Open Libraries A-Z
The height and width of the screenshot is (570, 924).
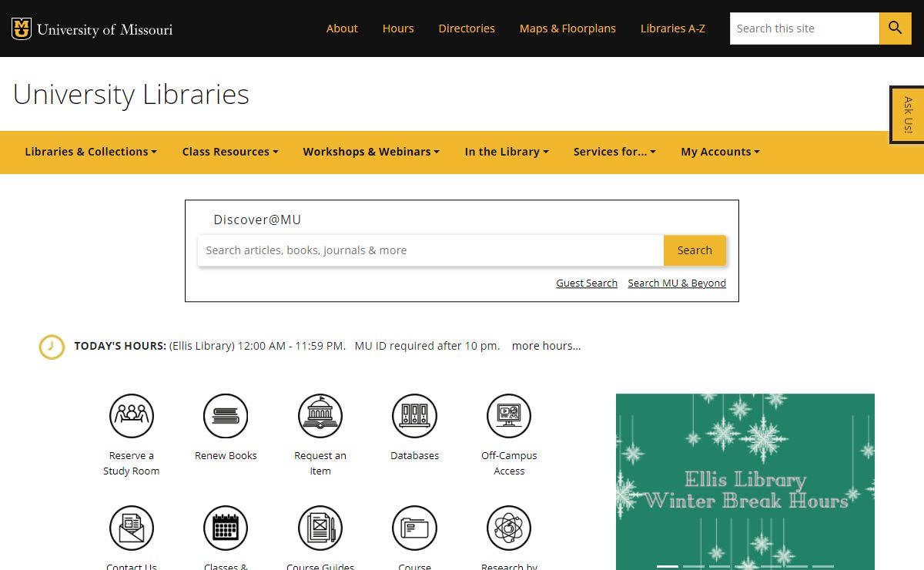[x=673, y=28]
